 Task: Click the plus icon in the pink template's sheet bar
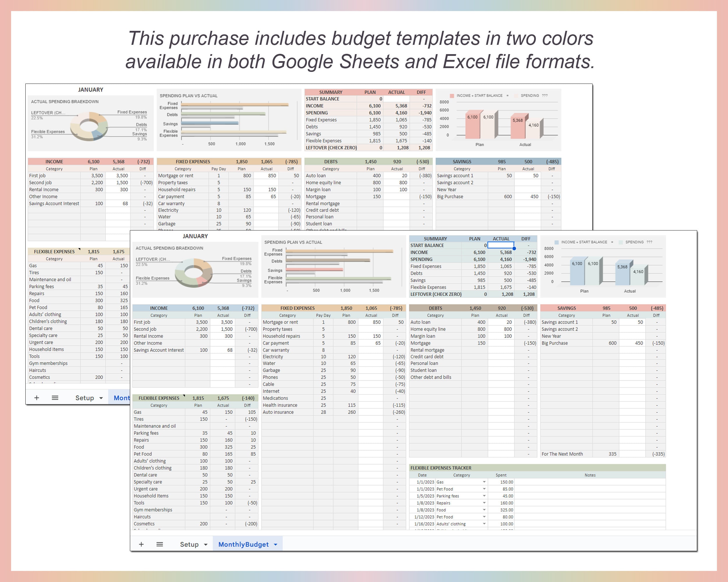click(36, 398)
